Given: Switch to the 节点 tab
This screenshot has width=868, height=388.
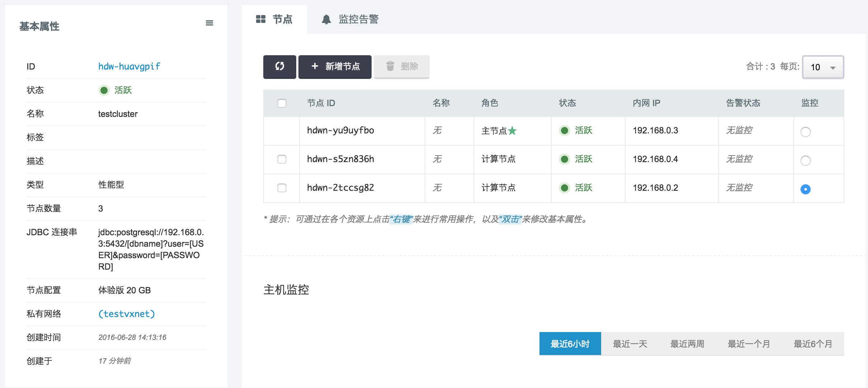Looking at the screenshot, I should [x=274, y=19].
